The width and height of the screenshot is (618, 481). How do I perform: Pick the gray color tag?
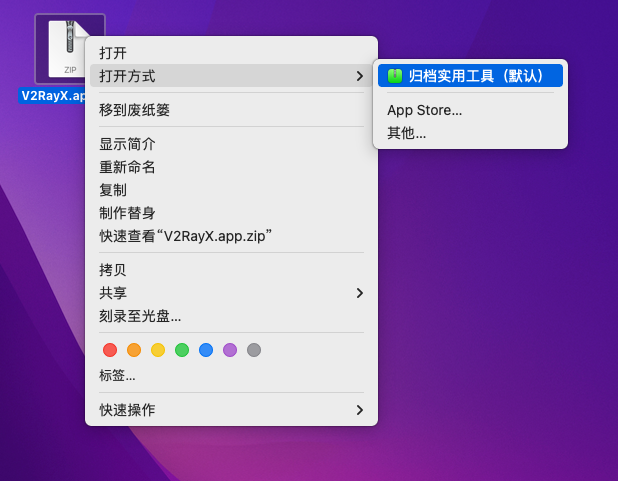(254, 350)
